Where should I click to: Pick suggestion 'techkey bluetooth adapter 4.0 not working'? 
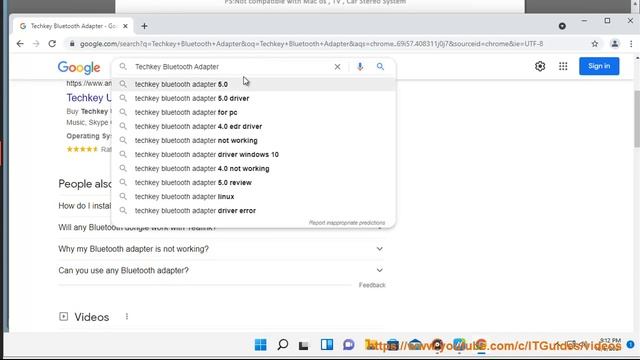tap(253, 169)
